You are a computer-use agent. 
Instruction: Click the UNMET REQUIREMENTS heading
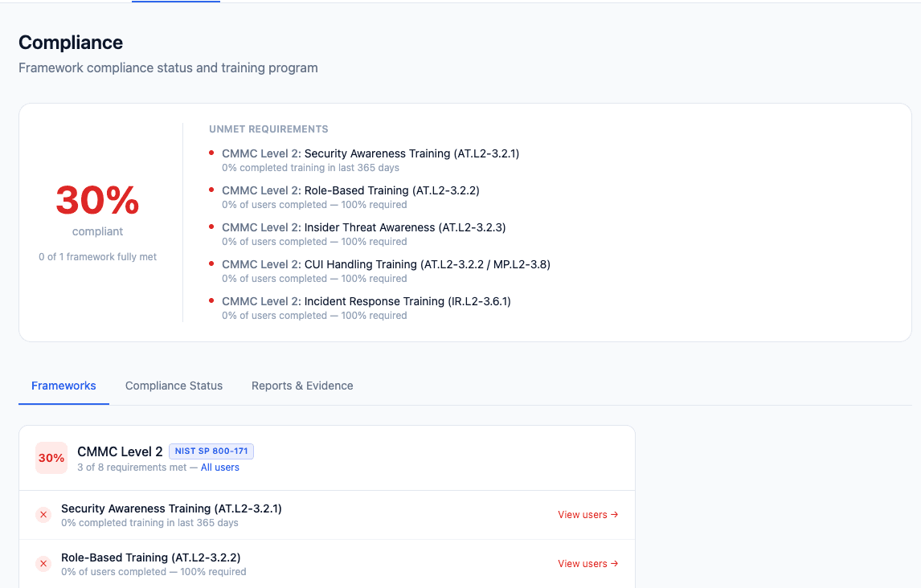click(x=268, y=129)
